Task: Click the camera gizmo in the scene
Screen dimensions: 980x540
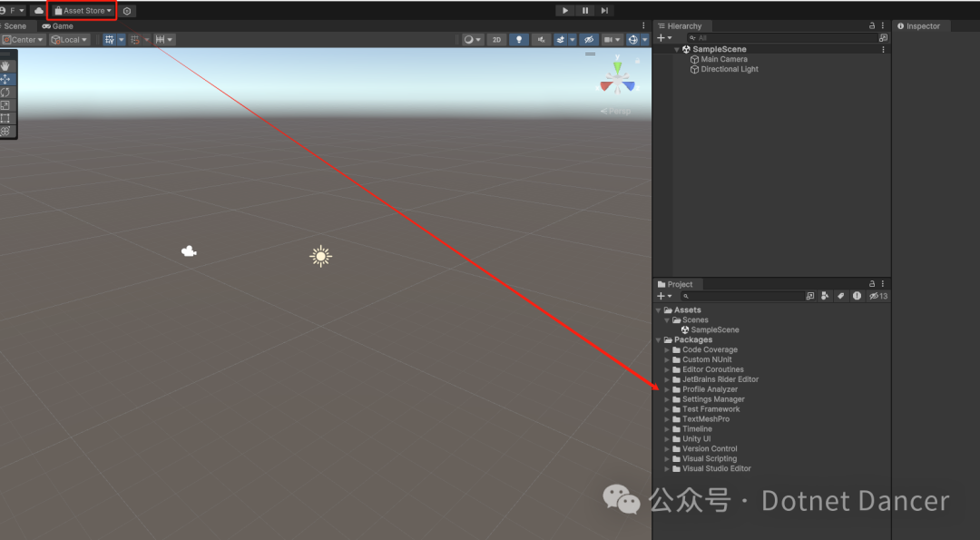Action: tap(189, 251)
